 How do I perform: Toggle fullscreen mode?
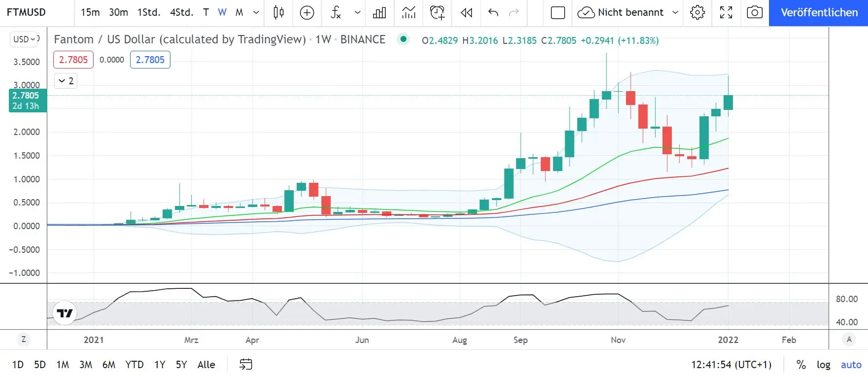[726, 12]
